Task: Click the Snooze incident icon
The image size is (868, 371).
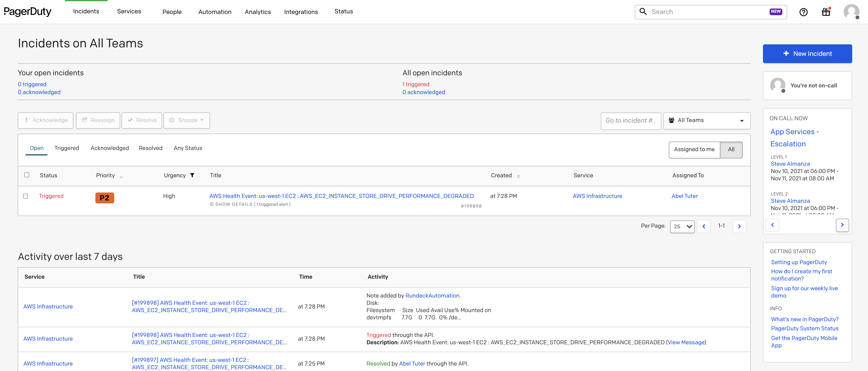Action: [172, 120]
